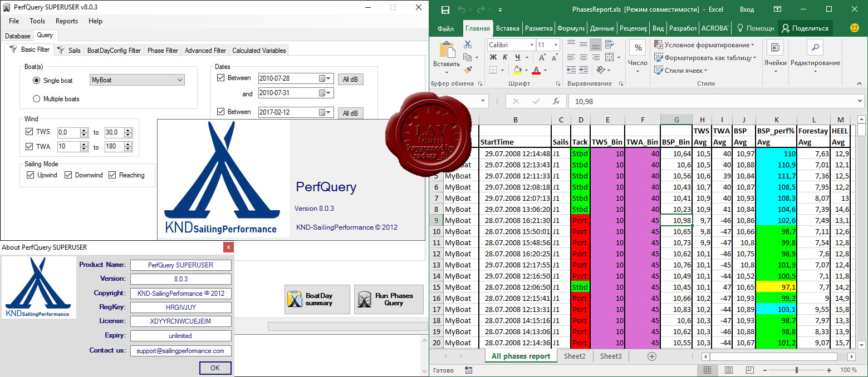This screenshot has width=868, height=377.
Task: Toggle Between checkbox for 2017-02-12 date
Action: click(x=221, y=112)
